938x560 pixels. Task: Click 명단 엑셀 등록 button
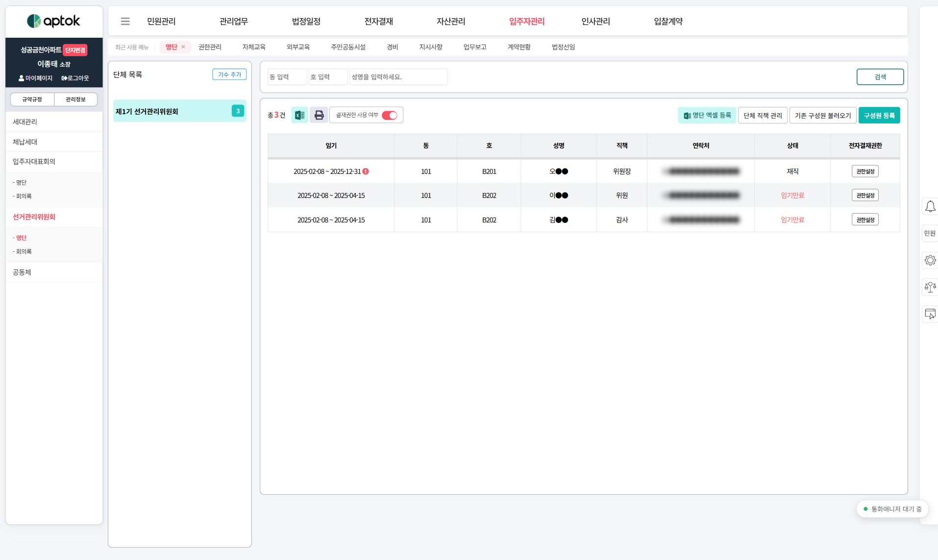[707, 115]
